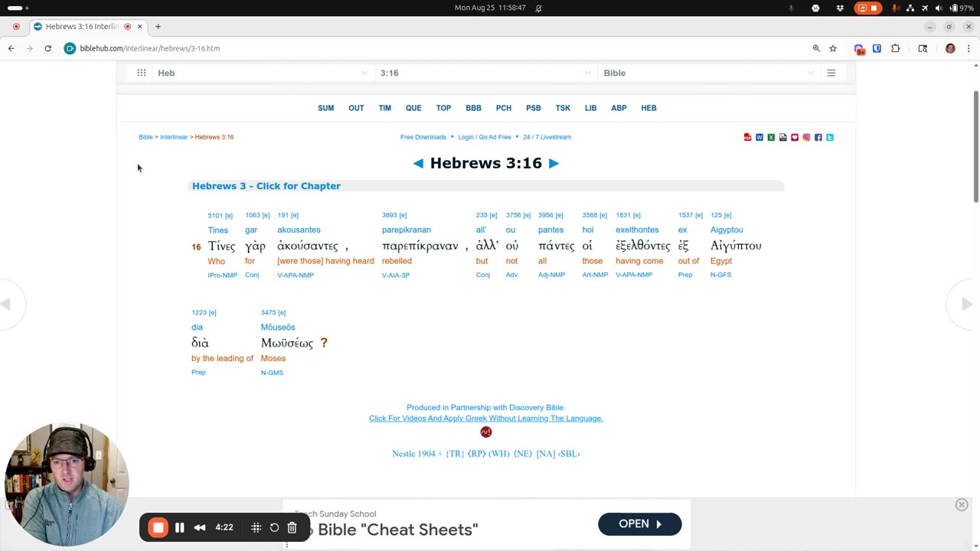Open Hebrews 3 - Click for Chapter
The image size is (980, 551).
[266, 186]
